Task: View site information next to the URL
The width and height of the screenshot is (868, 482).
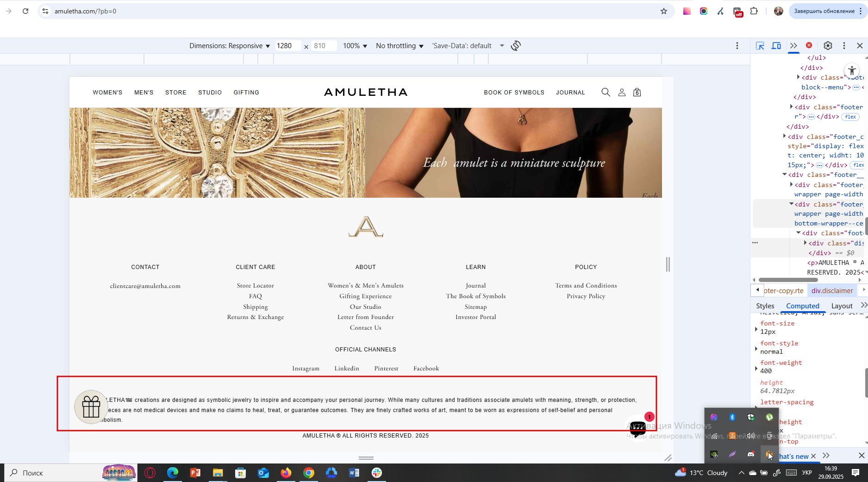Action: click(x=45, y=11)
